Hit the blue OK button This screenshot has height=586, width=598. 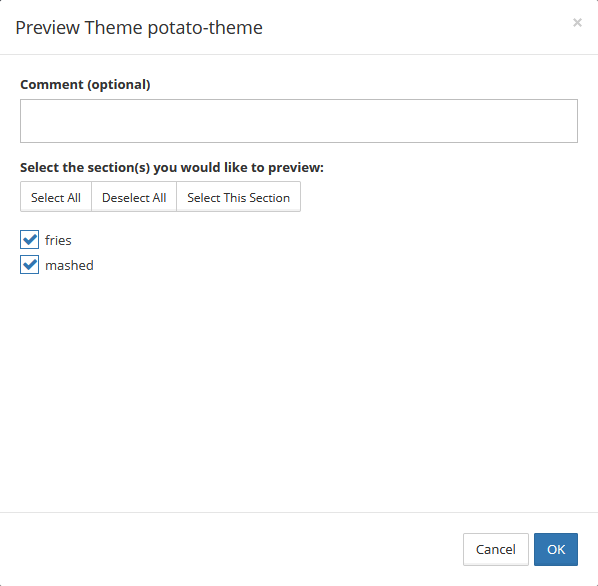556,549
